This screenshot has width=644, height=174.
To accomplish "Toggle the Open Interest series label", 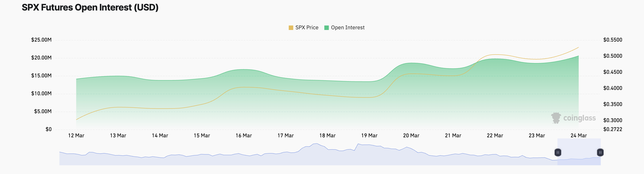I will (x=348, y=28).
